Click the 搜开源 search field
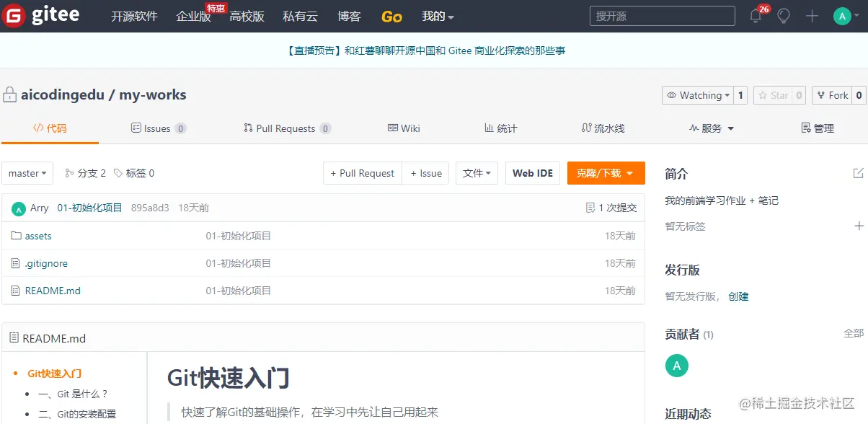 [662, 16]
